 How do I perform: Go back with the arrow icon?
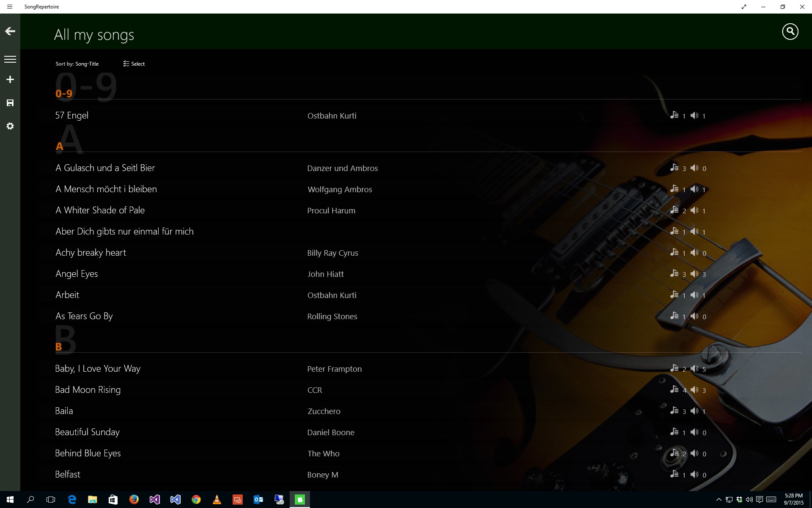click(x=10, y=31)
